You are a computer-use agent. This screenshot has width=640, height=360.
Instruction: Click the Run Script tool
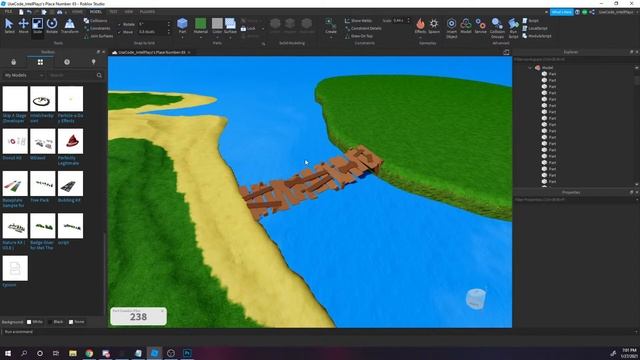coord(513,28)
